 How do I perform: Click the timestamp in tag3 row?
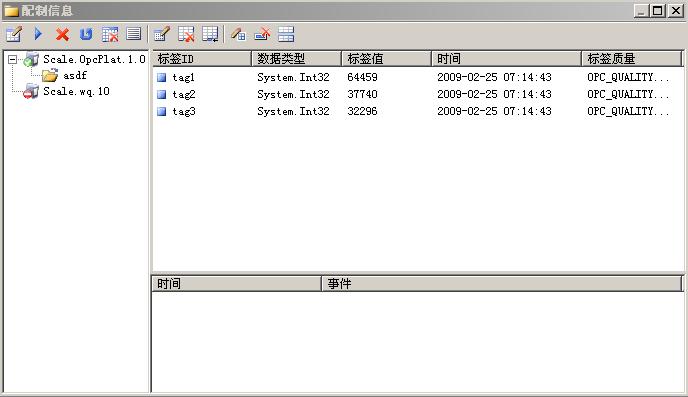494,111
